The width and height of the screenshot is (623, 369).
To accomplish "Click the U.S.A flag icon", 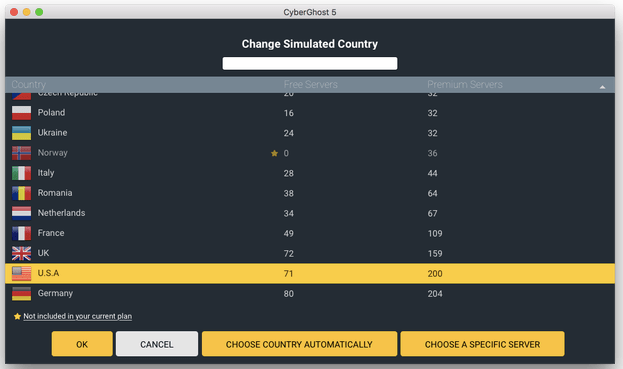I will (x=21, y=274).
